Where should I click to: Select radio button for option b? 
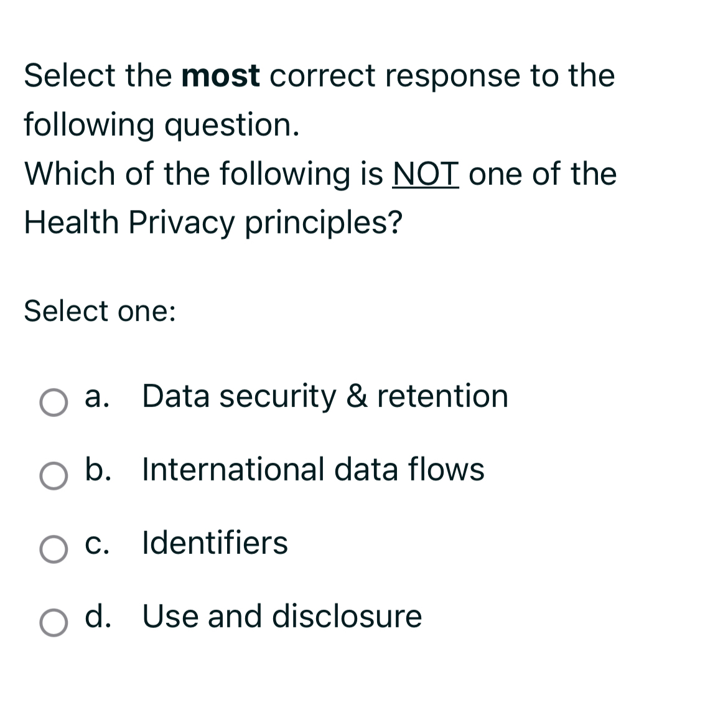point(54,475)
